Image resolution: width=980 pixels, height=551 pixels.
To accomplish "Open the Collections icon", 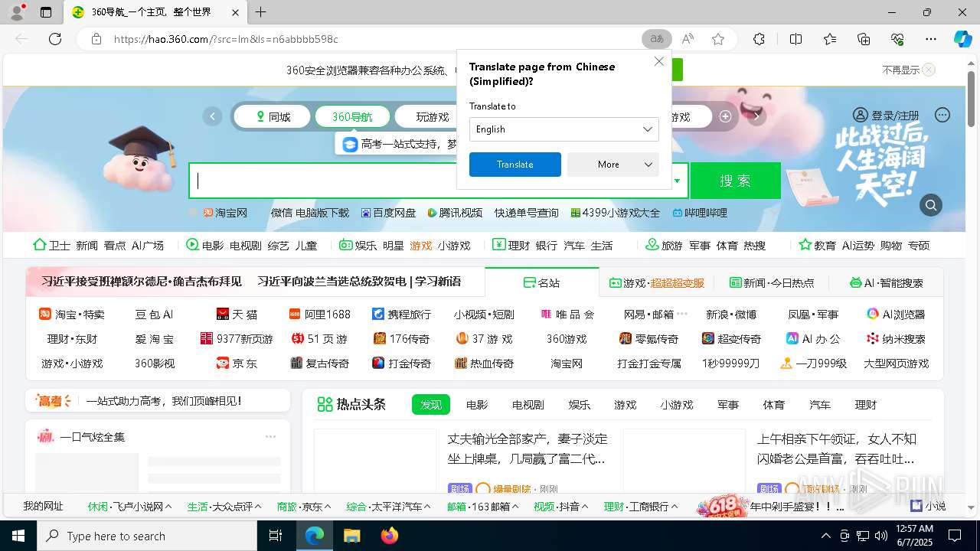I will 864,39.
